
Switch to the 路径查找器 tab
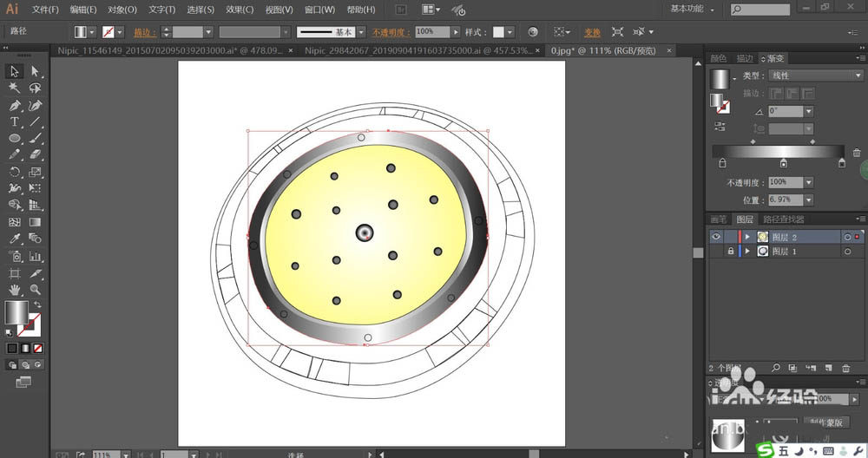point(784,219)
